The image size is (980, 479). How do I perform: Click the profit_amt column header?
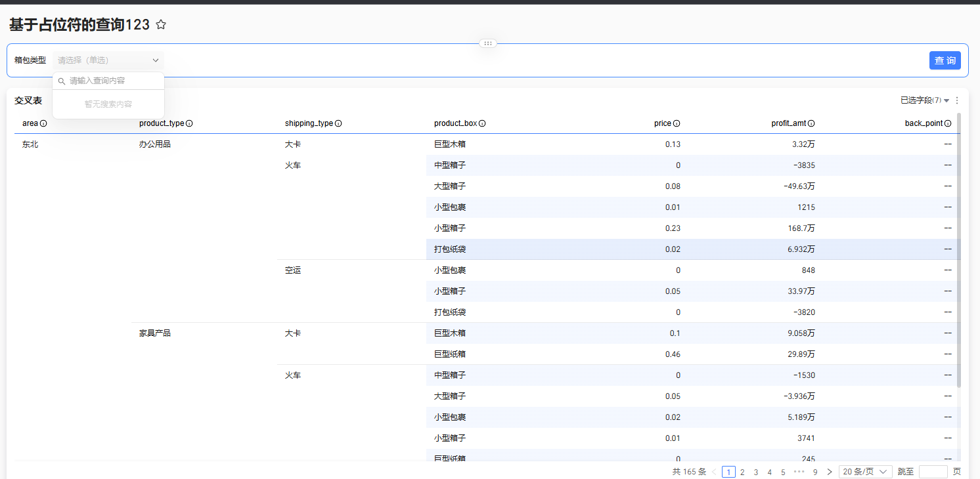[x=789, y=123]
